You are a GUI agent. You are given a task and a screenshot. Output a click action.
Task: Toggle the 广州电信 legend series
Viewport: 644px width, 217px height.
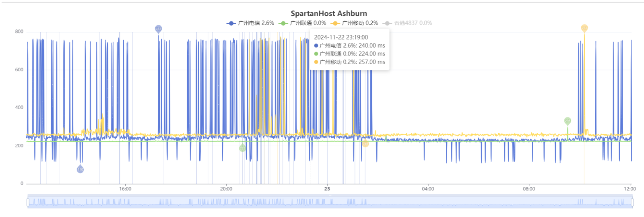tap(250, 23)
